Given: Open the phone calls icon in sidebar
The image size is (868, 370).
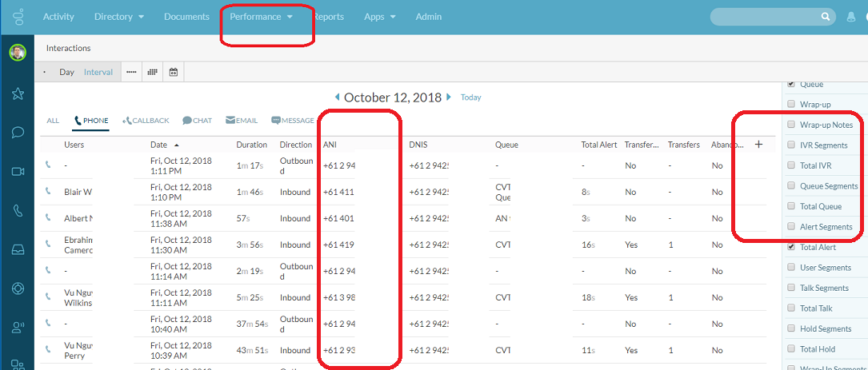Looking at the screenshot, I should point(18,210).
